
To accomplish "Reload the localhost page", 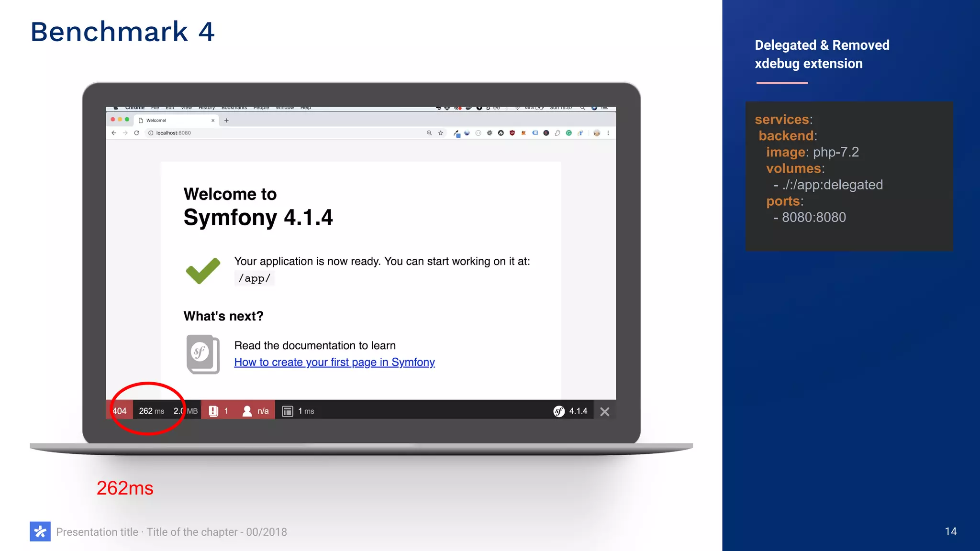I will (136, 133).
